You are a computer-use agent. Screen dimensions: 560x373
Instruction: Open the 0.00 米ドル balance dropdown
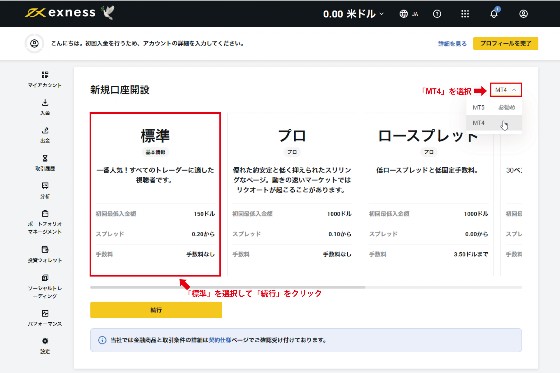point(353,14)
